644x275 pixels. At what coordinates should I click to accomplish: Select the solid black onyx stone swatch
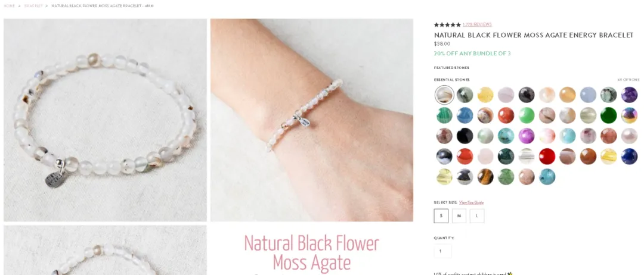click(x=465, y=136)
